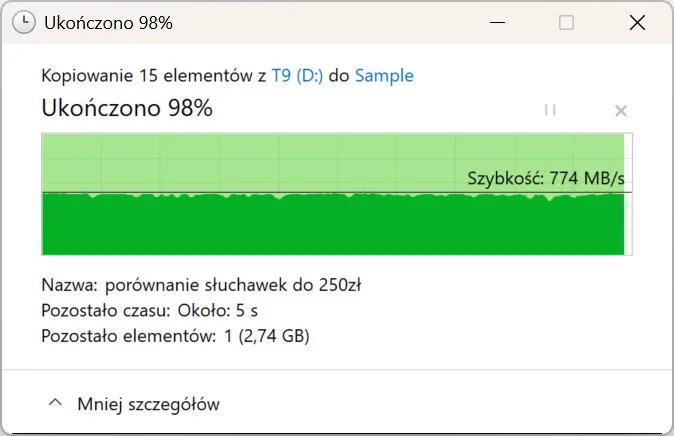Click remaining items value "1 (2,74 GB)"
This screenshot has width=674, height=436.
(x=265, y=336)
